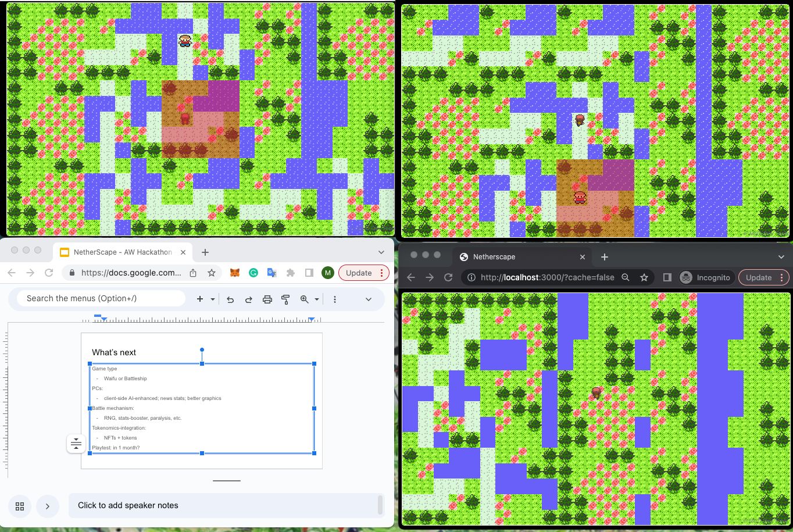Open a new tab in the Incognito window
The width and height of the screenshot is (793, 532).
pos(605,256)
